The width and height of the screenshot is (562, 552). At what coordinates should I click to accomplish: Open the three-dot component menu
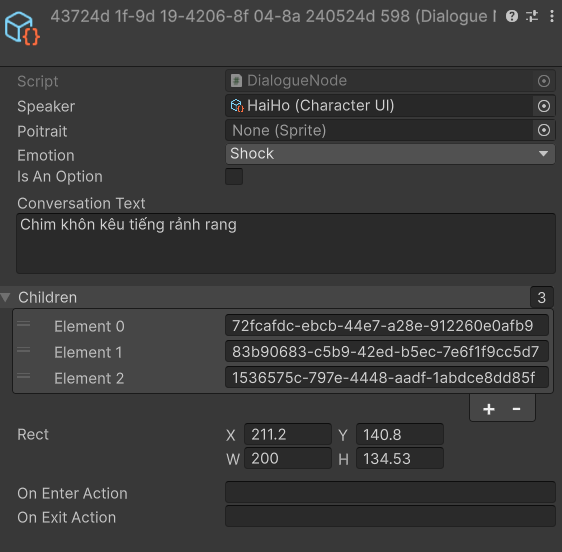click(x=552, y=16)
